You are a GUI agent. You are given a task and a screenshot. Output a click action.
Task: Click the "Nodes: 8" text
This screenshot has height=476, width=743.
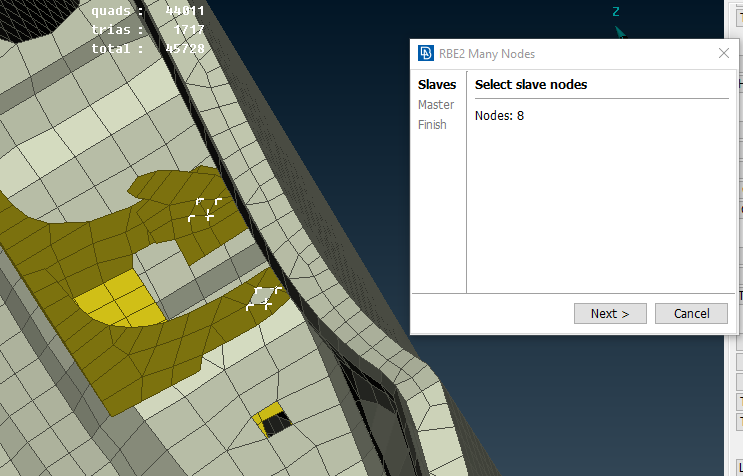499,116
